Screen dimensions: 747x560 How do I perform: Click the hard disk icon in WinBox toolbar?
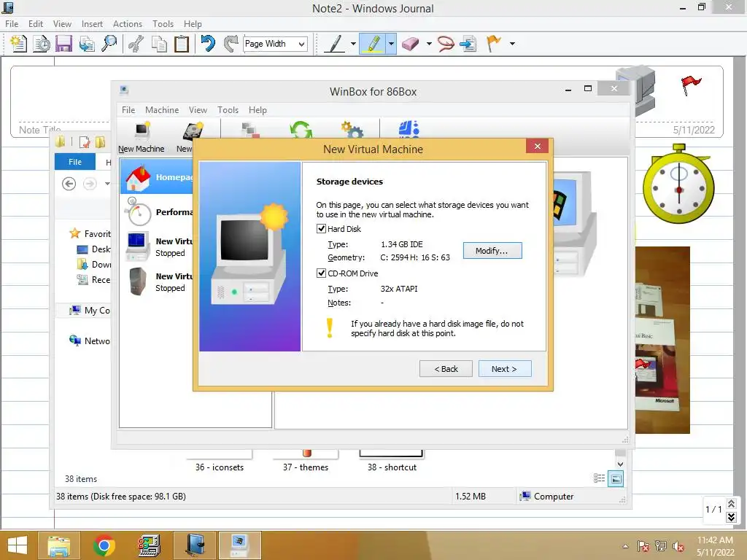(x=192, y=131)
